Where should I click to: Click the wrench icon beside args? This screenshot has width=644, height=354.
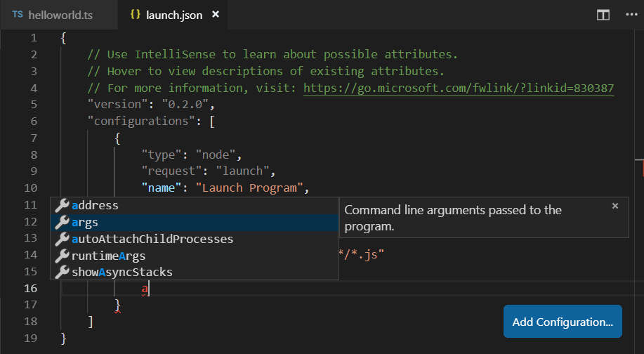(63, 222)
